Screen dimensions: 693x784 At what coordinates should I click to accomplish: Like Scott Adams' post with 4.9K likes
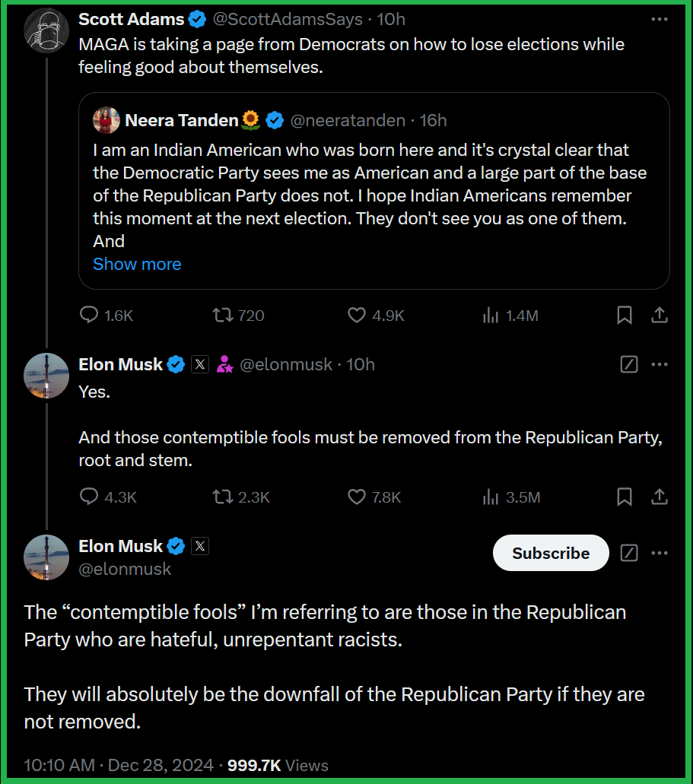[x=357, y=315]
